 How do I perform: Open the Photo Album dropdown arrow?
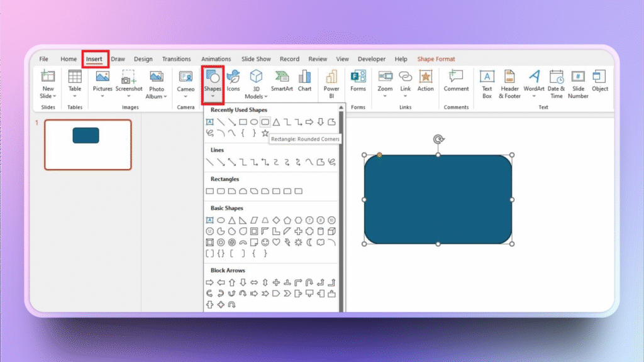157,96
